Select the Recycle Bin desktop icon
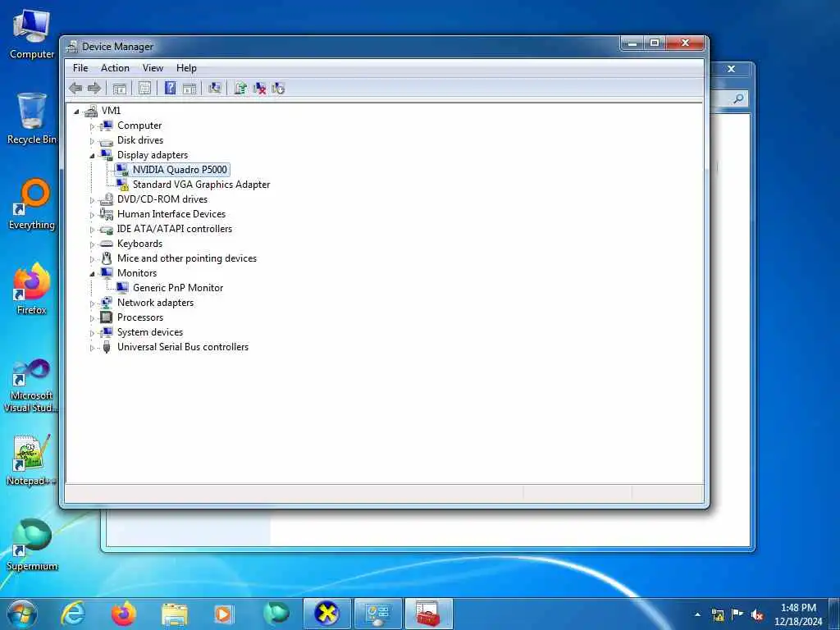The width and height of the screenshot is (840, 630). pyautogui.click(x=32, y=118)
